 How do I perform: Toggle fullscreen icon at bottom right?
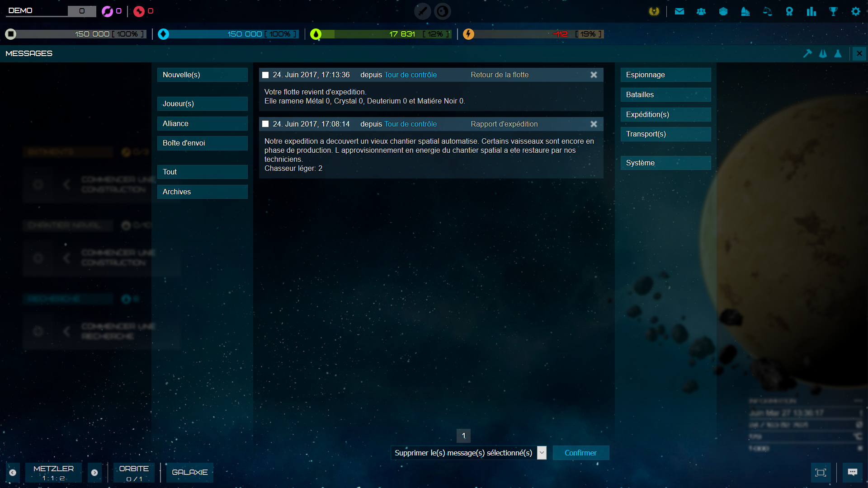(821, 473)
